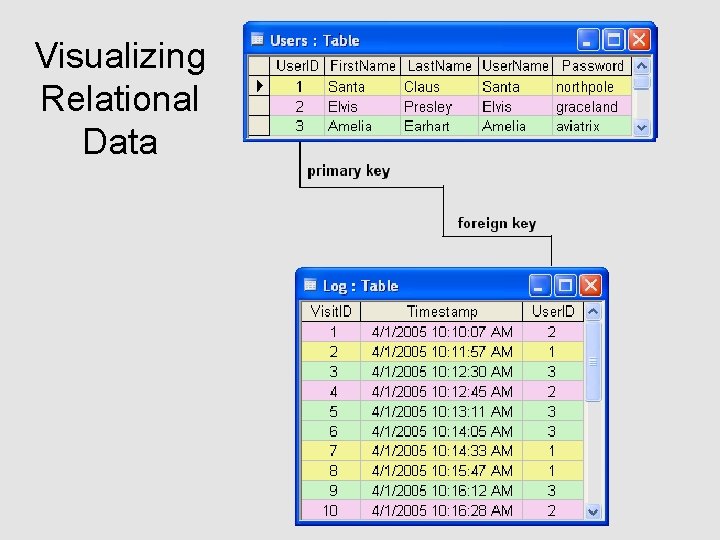Click timestamp '4/1/2005 10:11:57 AM'

[442, 351]
